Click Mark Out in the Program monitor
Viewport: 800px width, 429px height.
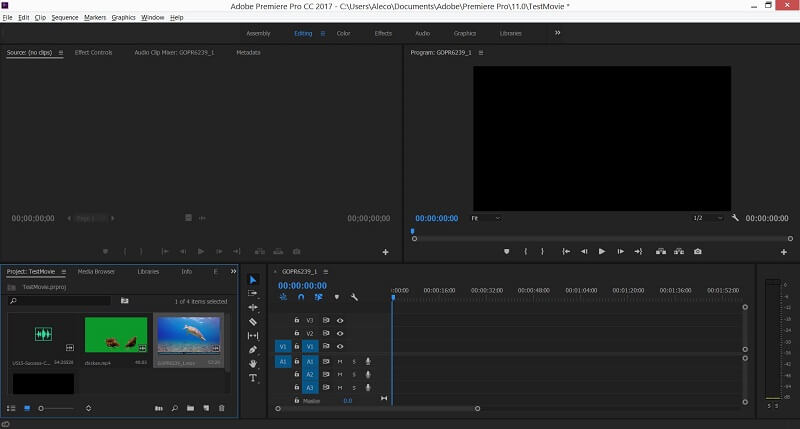point(542,251)
